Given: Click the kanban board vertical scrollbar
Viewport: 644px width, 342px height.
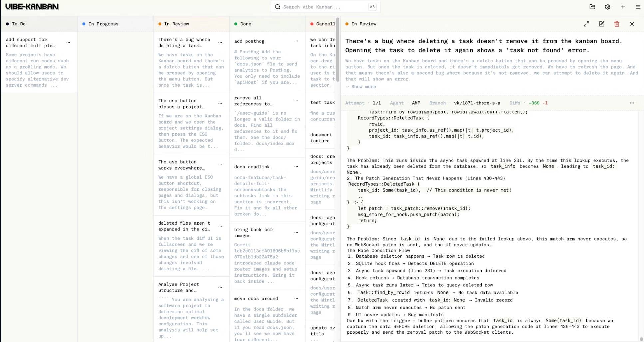Looking at the screenshot, I should tap(338, 50).
